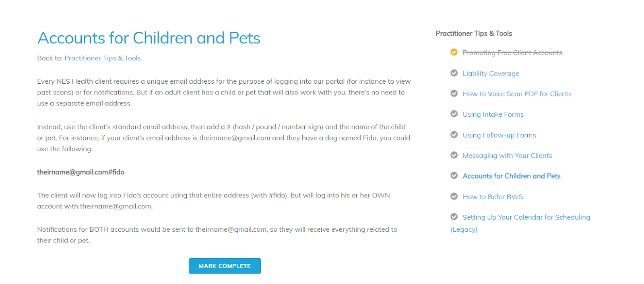This screenshot has width=644, height=284.
Task: Open the Liability Coverage lesson
Action: 491,73
